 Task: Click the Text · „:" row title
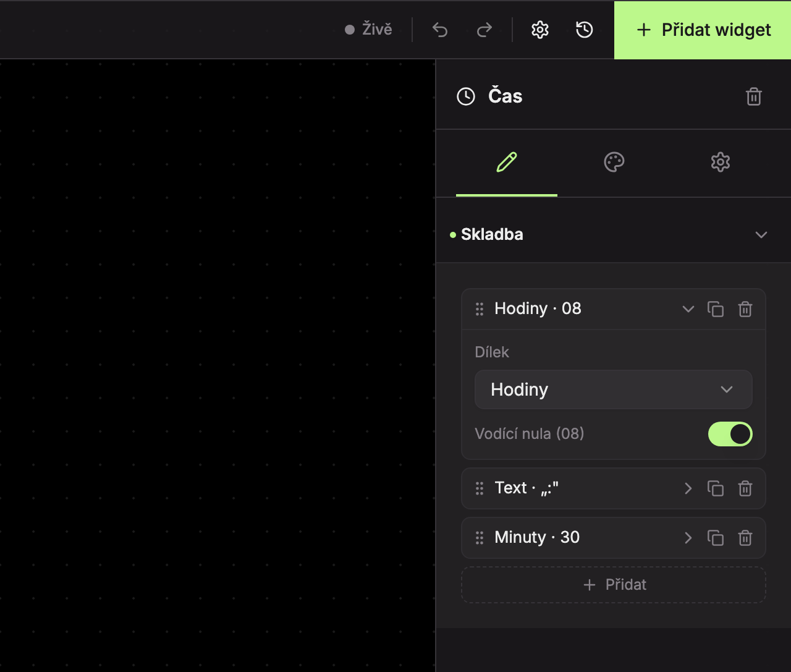[x=527, y=488]
